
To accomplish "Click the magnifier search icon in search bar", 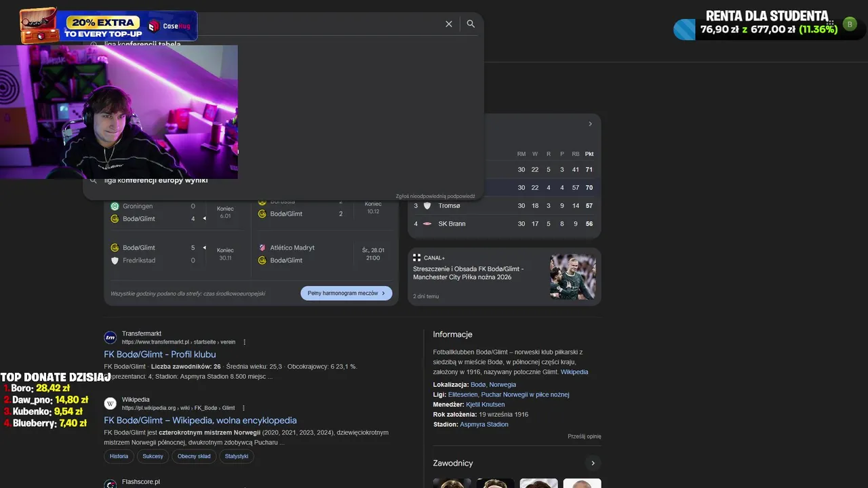I will (x=471, y=24).
